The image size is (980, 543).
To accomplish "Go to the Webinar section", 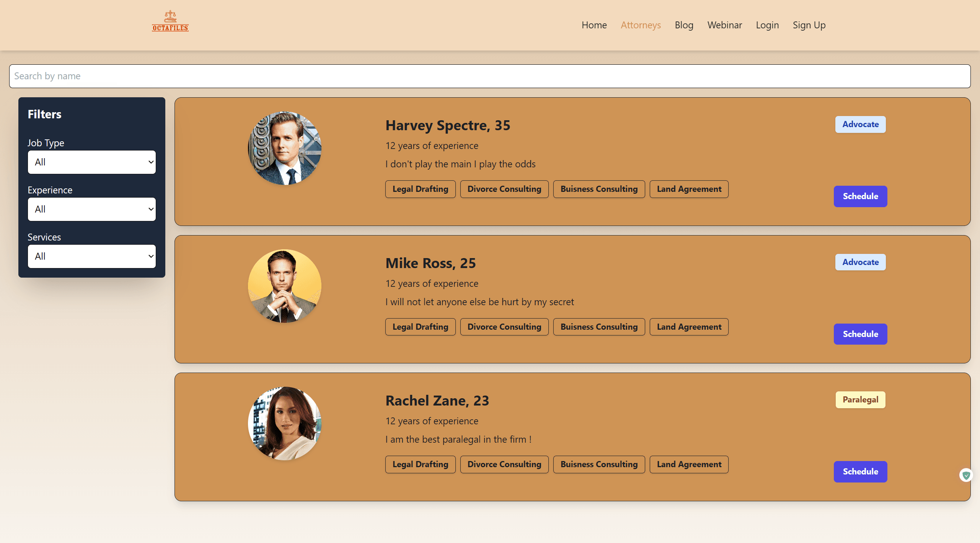I will (724, 25).
